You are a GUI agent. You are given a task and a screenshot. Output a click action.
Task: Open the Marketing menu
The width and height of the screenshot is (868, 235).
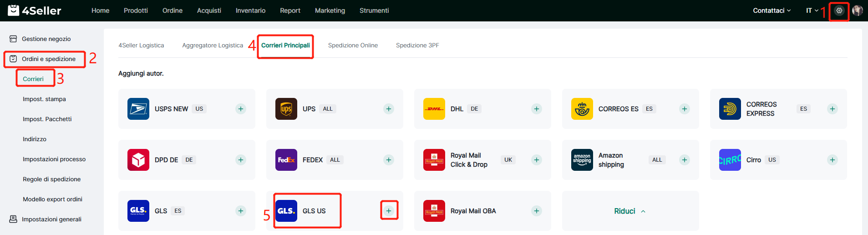point(330,10)
